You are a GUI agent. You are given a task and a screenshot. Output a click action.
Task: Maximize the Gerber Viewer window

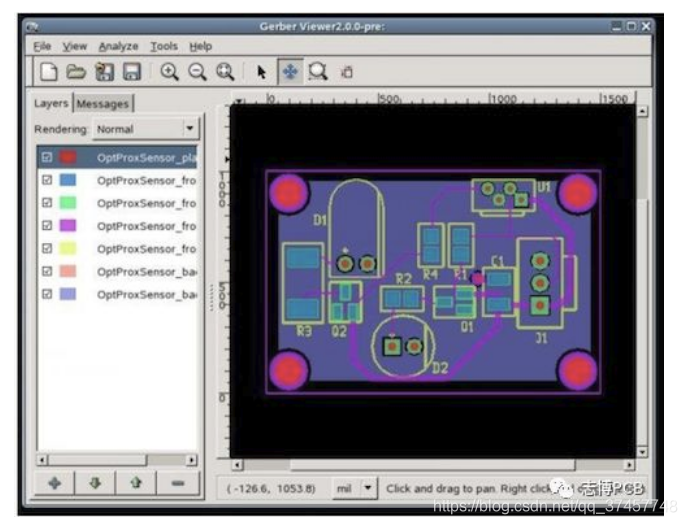631,26
